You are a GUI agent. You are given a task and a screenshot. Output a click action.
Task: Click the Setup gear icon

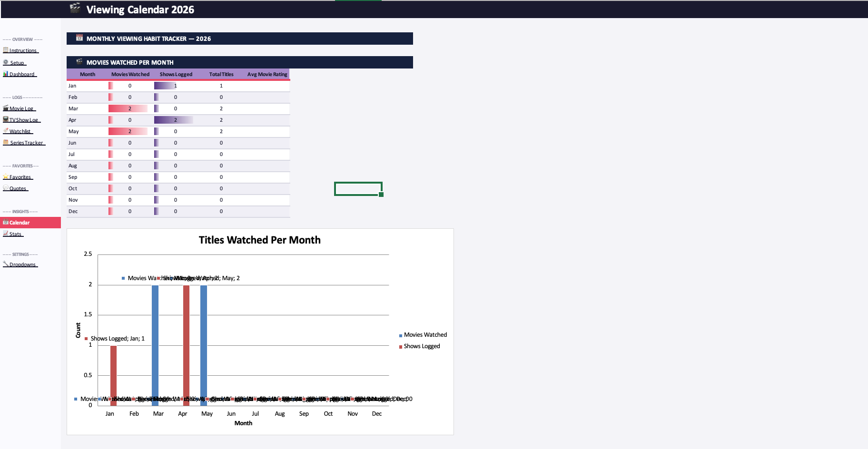pos(6,62)
